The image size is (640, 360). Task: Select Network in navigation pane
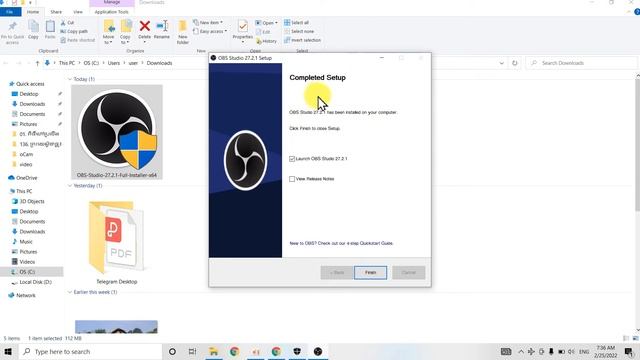[x=26, y=295]
